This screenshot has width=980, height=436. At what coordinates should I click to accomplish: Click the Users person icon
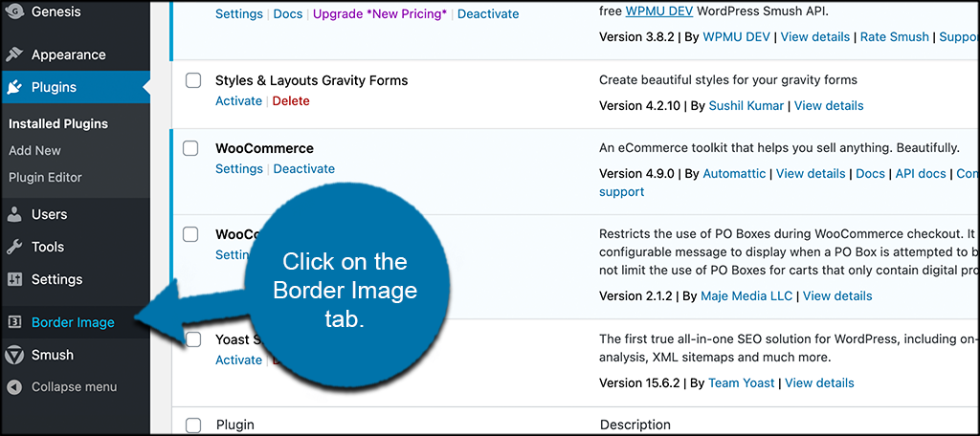coord(13,214)
